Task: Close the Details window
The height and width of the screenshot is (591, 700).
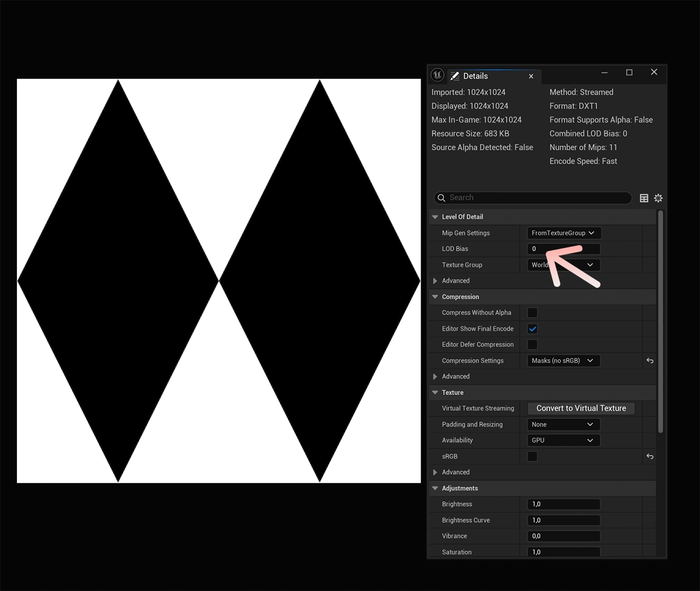Action: pos(654,72)
